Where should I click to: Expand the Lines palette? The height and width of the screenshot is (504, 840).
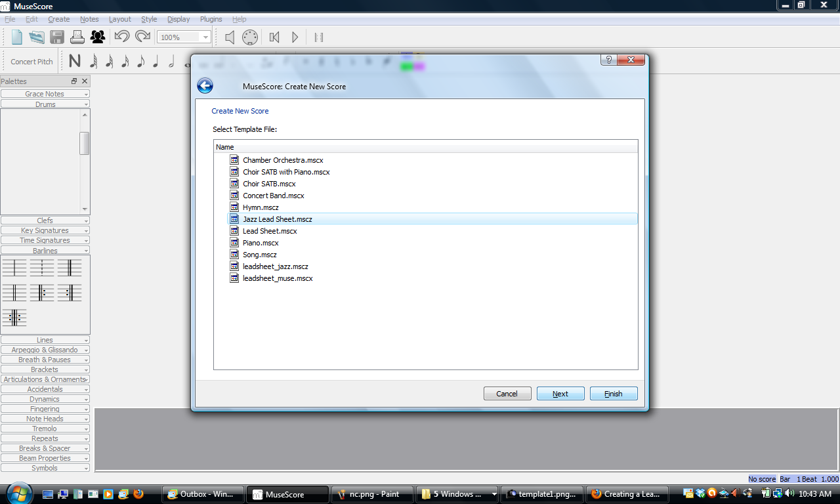(45, 340)
